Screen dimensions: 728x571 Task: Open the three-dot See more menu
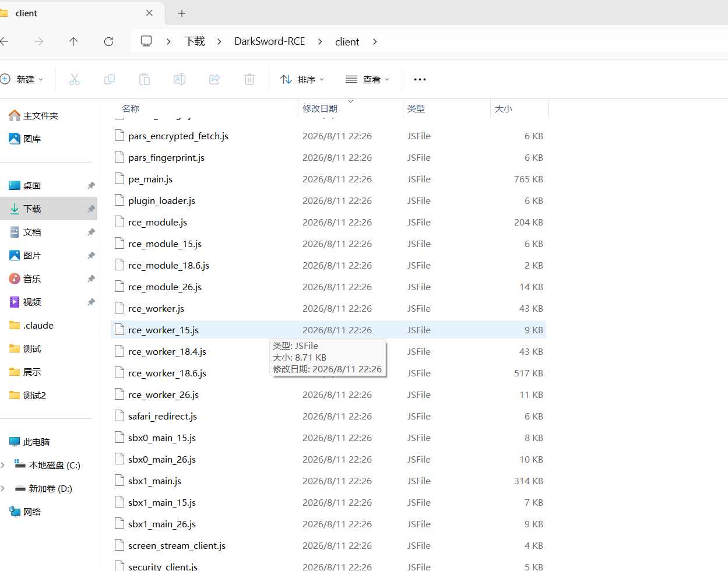pos(420,79)
